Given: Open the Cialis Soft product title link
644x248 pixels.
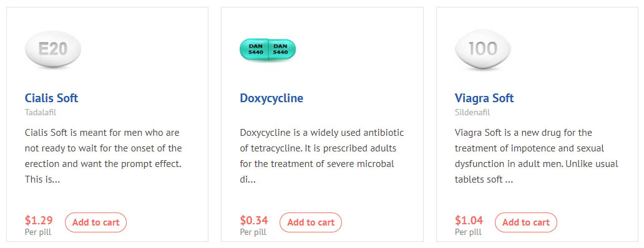Looking at the screenshot, I should tap(51, 98).
